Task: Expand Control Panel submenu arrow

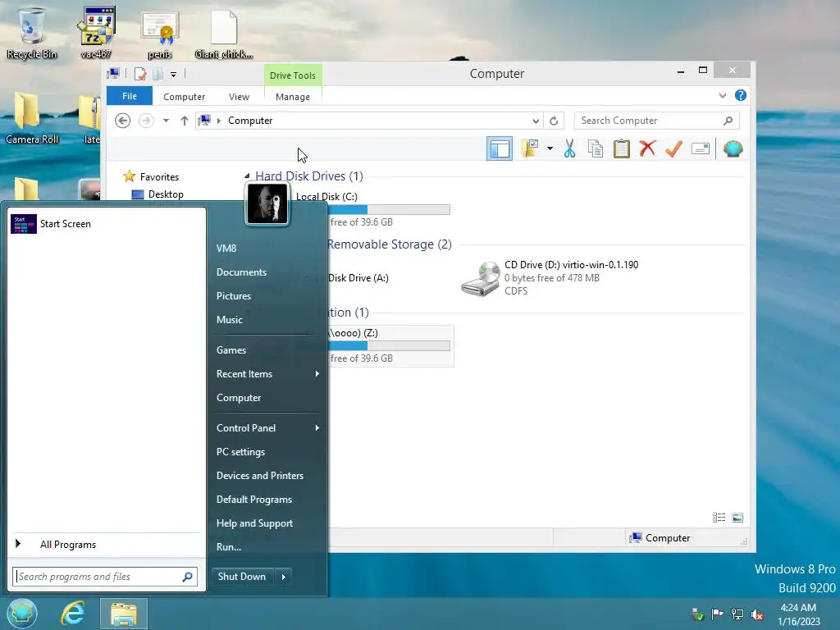Action: point(317,428)
